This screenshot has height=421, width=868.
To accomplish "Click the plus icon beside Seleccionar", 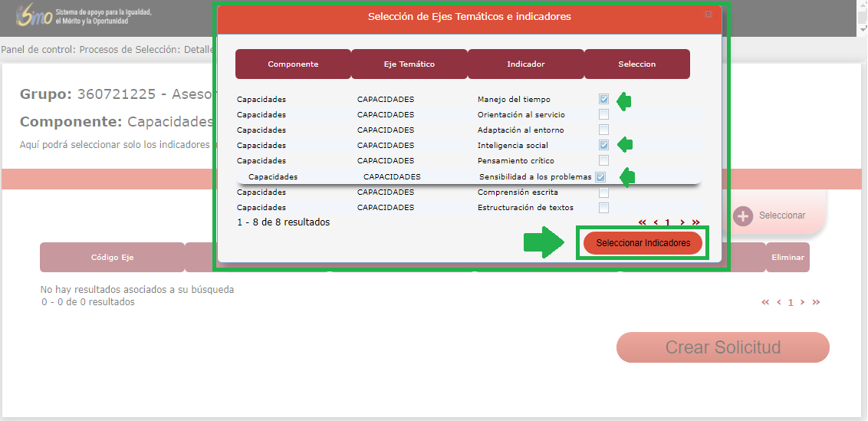I will click(x=743, y=216).
